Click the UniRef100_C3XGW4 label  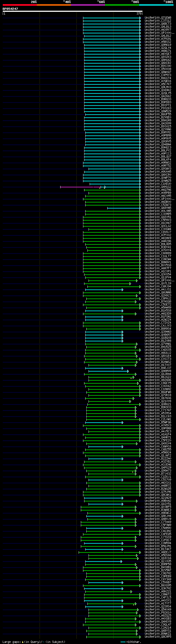tap(158, 229)
